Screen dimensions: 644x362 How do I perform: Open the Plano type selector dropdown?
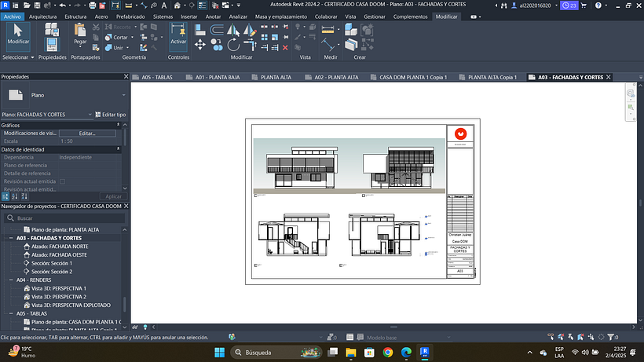click(123, 95)
